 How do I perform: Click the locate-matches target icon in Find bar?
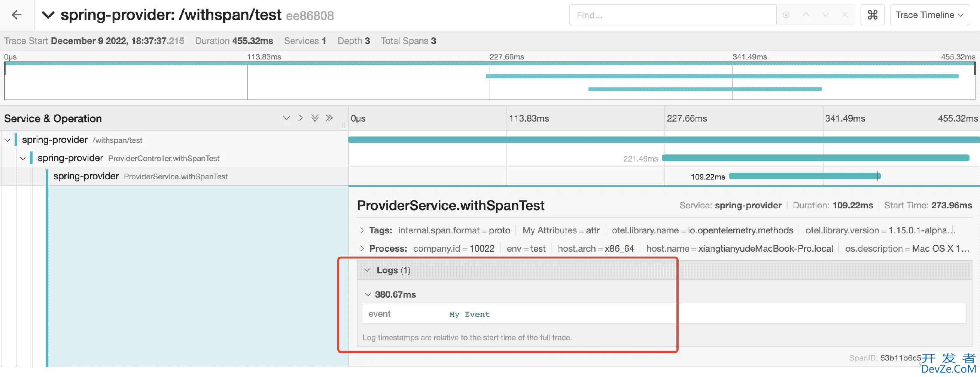pyautogui.click(x=786, y=15)
